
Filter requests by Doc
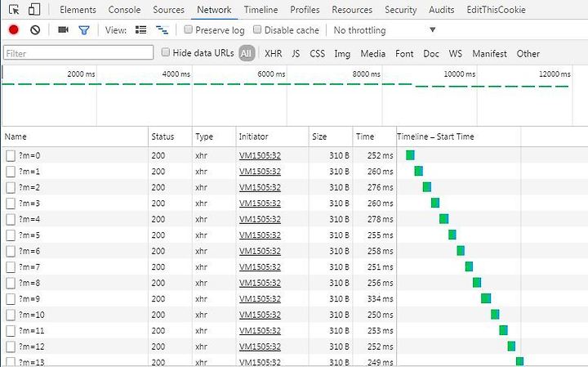[x=431, y=54]
